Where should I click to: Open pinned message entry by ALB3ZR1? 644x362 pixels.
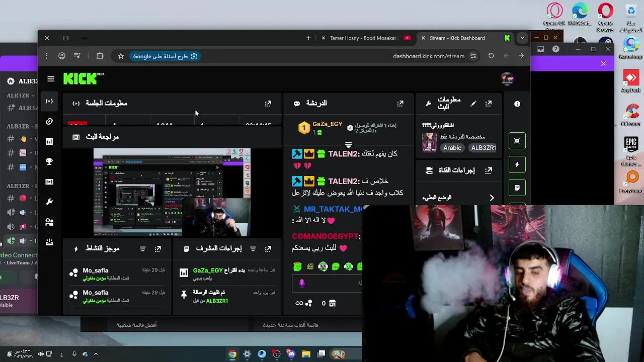[227, 296]
